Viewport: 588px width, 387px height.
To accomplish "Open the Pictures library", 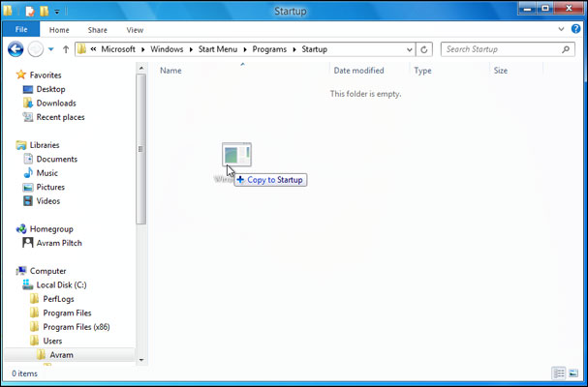I will 50,187.
